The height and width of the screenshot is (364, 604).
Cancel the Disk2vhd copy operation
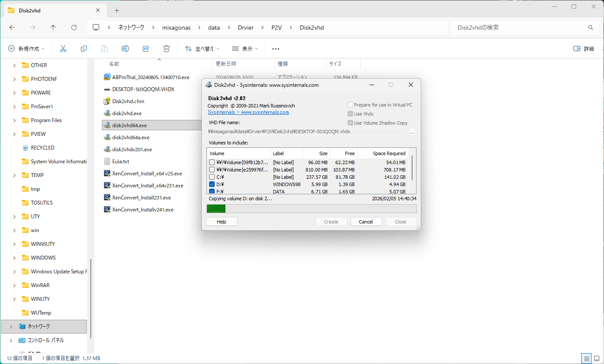366,222
